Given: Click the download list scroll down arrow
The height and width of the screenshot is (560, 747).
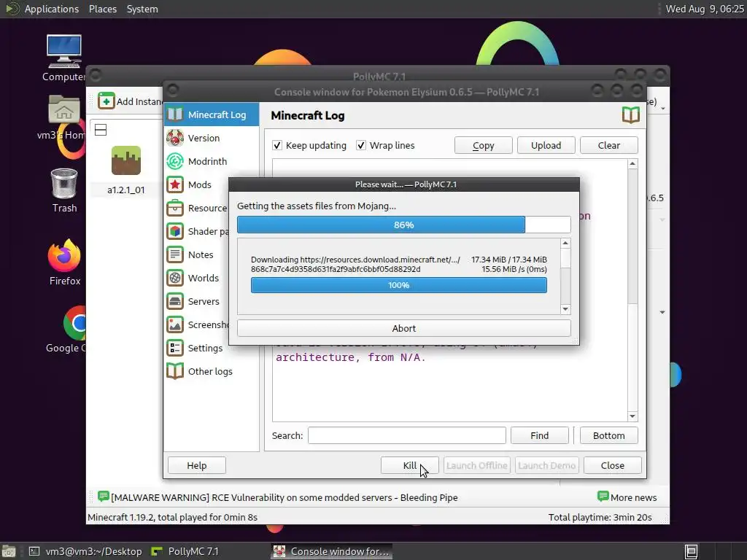Looking at the screenshot, I should tap(565, 309).
